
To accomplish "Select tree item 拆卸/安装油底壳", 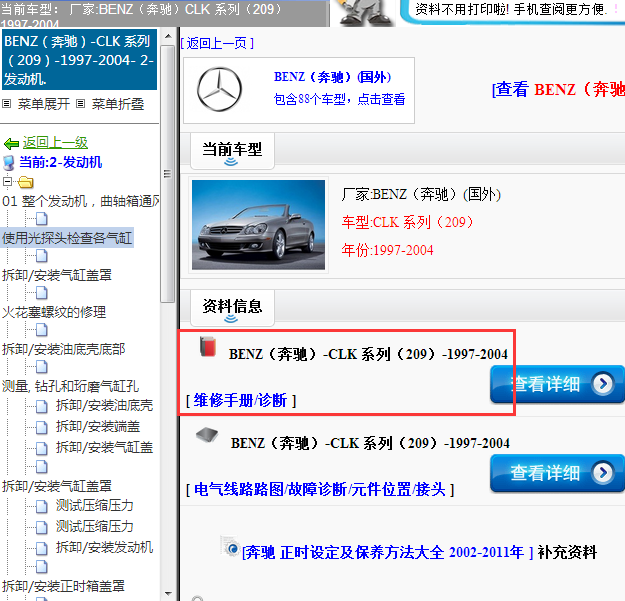I will (104, 406).
